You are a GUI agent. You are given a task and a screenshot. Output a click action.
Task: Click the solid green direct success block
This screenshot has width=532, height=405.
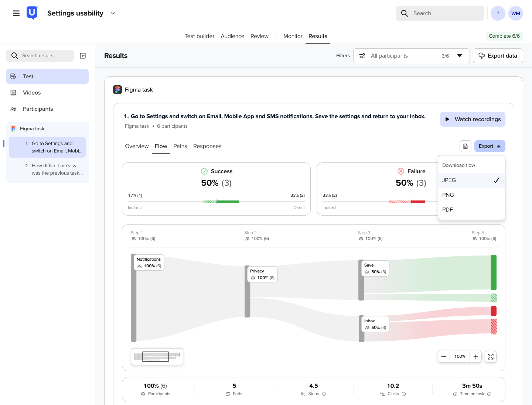(494, 272)
